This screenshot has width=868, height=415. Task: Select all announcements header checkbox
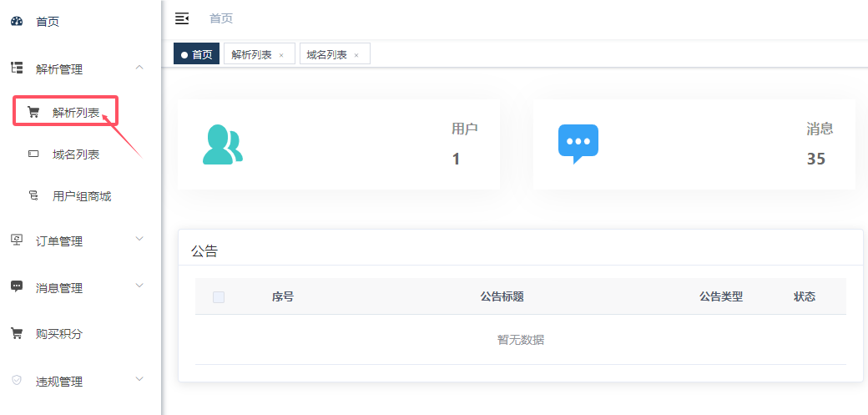(219, 297)
